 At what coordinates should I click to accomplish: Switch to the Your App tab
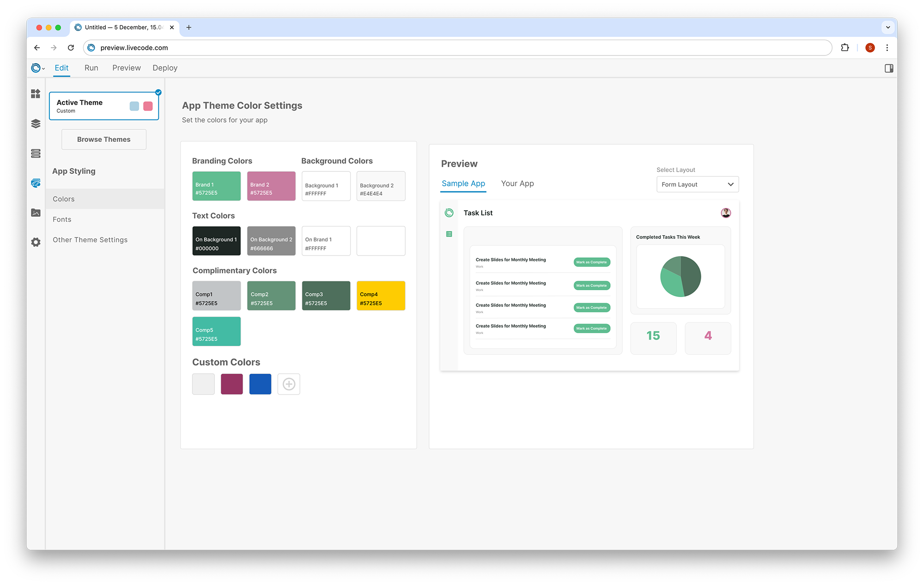click(517, 183)
